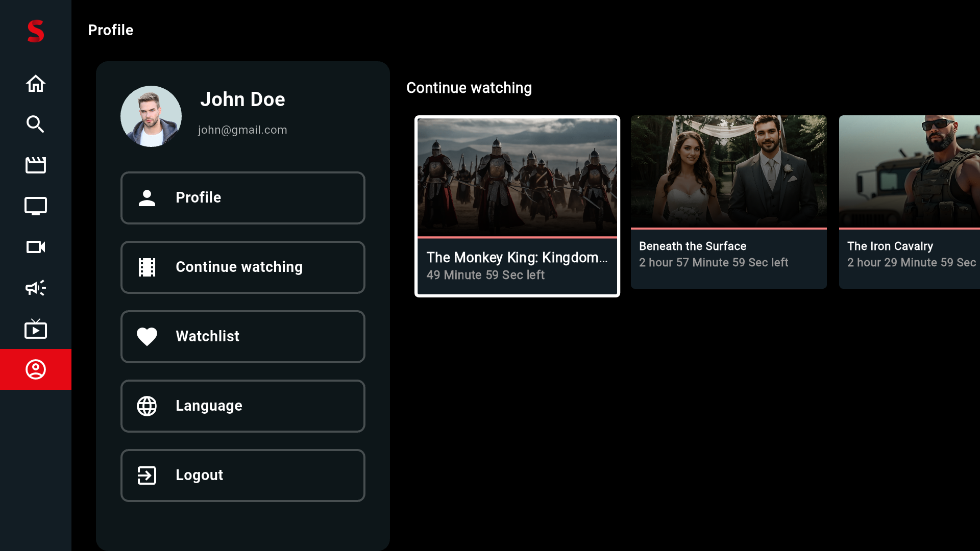Click the highlighted Profile icon in sidebar
Viewport: 980px width, 551px height.
[x=35, y=369]
